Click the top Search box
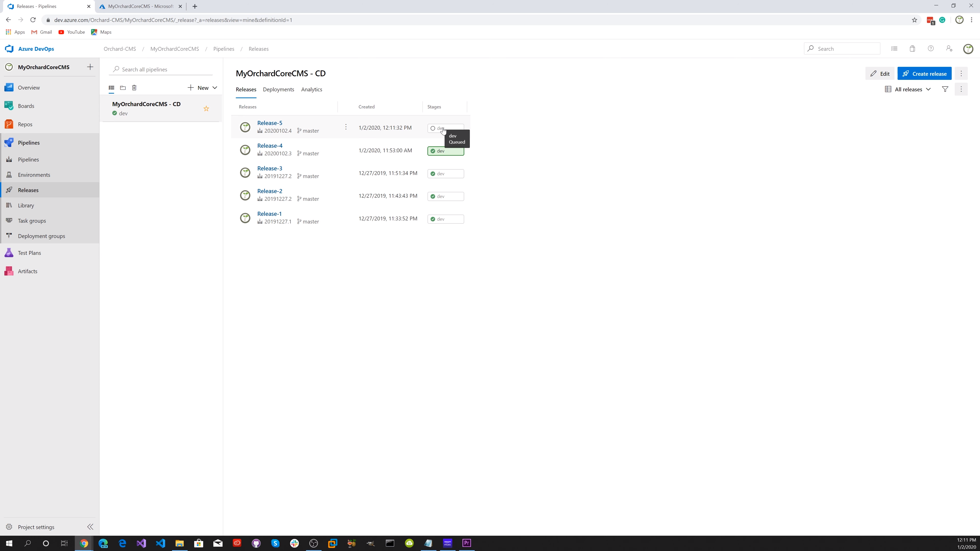Screen dimensions: 980x551 click(x=841, y=49)
